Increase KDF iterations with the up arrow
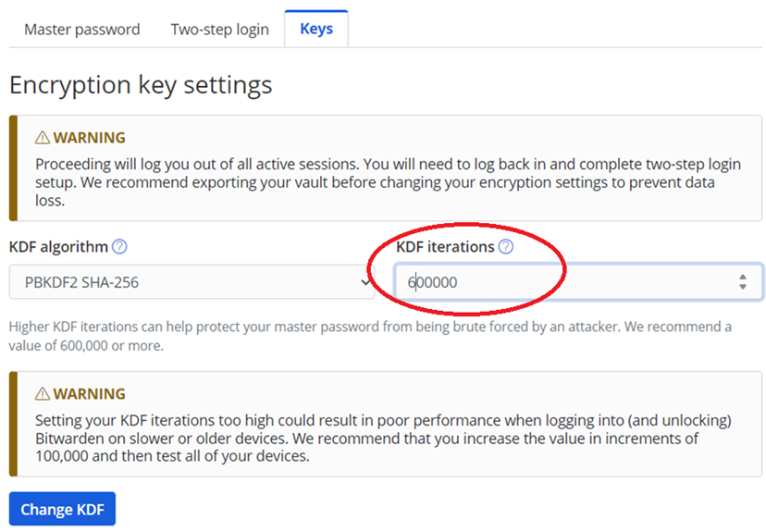The width and height of the screenshot is (766, 532). point(743,277)
